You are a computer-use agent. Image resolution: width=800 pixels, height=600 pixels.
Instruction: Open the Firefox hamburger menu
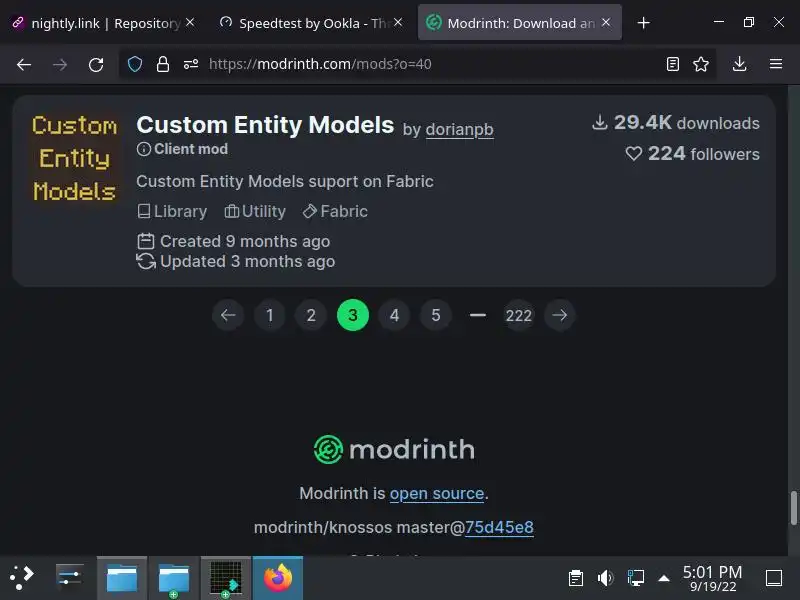pos(776,64)
